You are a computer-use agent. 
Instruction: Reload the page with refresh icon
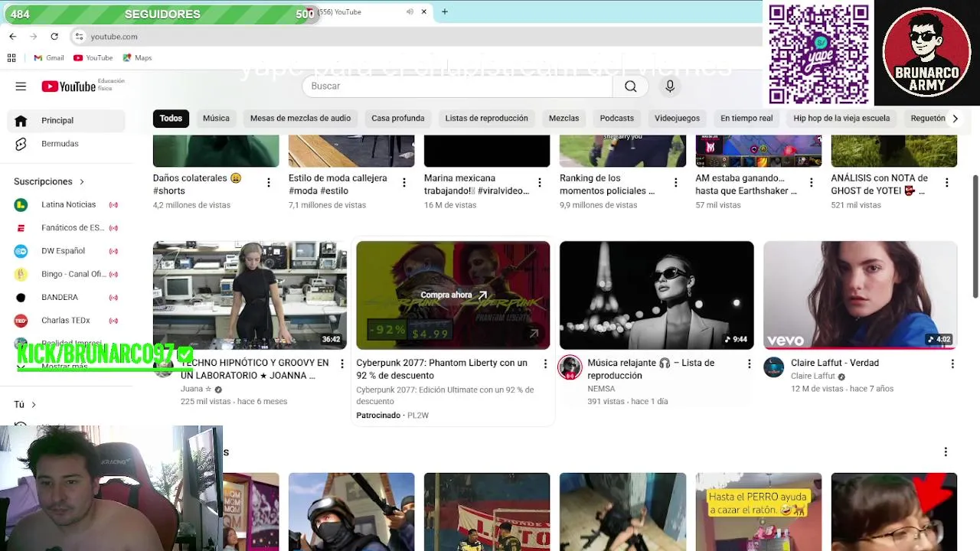tap(54, 37)
